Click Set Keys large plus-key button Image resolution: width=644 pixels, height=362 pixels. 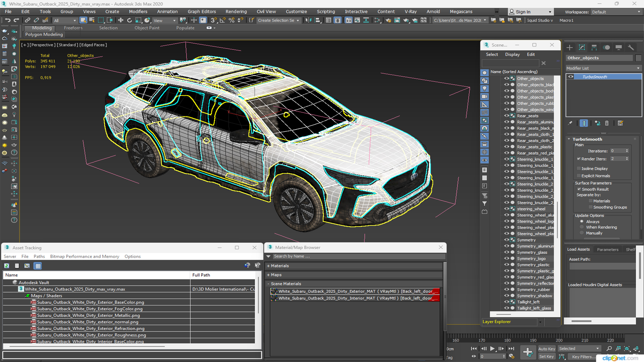click(528, 352)
